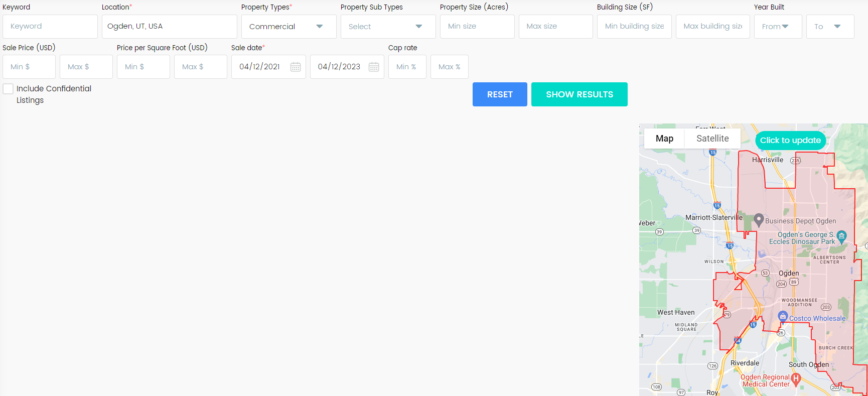Open the Year Built From dropdown

(x=777, y=27)
